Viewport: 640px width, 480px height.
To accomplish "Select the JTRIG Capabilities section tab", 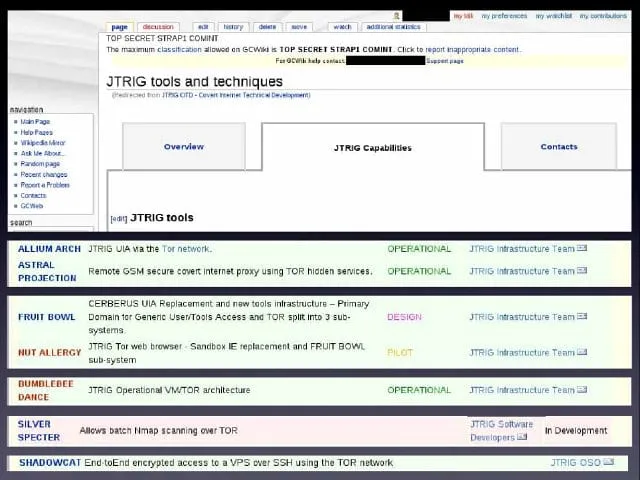I will tap(373, 148).
